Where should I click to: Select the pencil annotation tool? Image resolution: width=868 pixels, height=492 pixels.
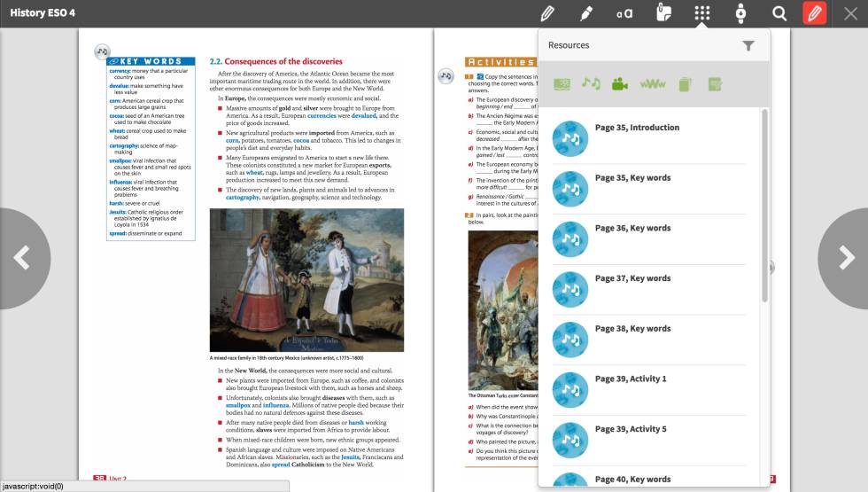pos(547,13)
